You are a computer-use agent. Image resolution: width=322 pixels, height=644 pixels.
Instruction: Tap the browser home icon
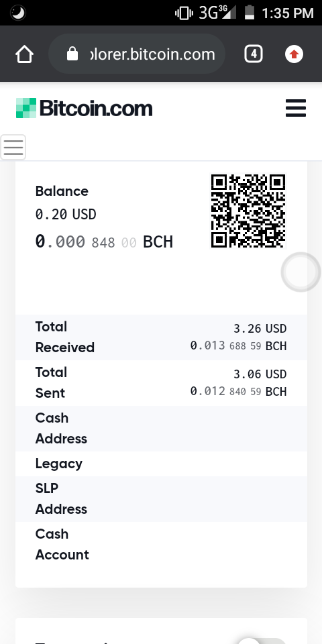click(24, 54)
